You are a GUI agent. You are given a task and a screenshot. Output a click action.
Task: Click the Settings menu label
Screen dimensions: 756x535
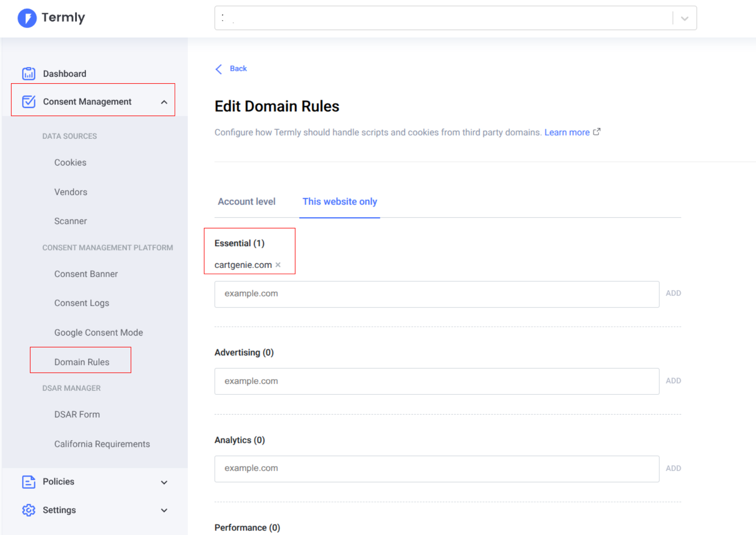(x=59, y=510)
